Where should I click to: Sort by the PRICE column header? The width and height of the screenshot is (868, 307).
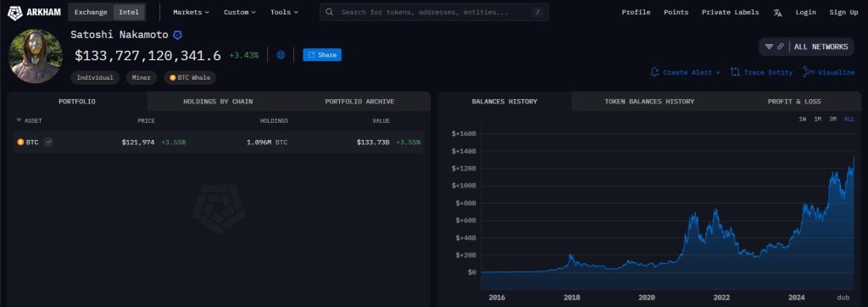146,120
